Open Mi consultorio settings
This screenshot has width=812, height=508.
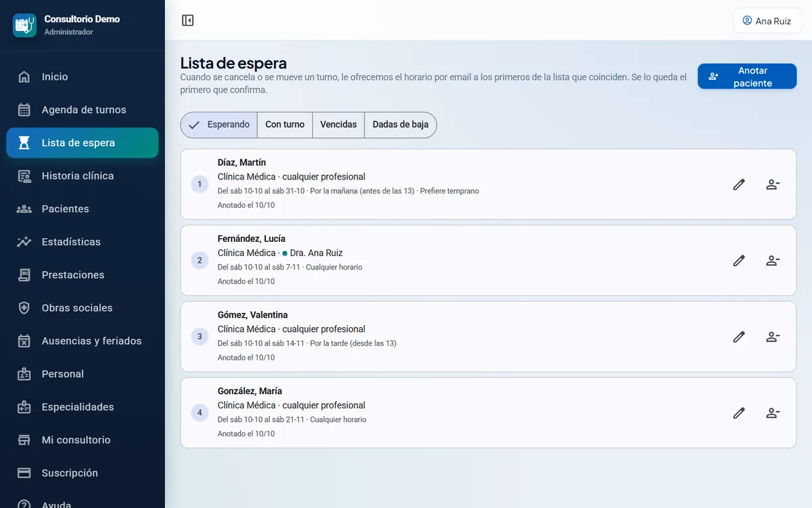(x=83, y=440)
